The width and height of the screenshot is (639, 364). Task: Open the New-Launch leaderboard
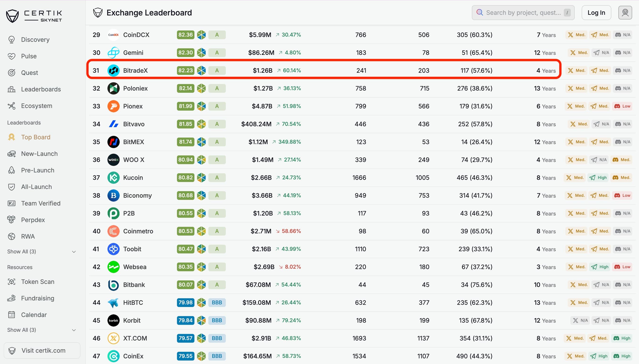39,154
